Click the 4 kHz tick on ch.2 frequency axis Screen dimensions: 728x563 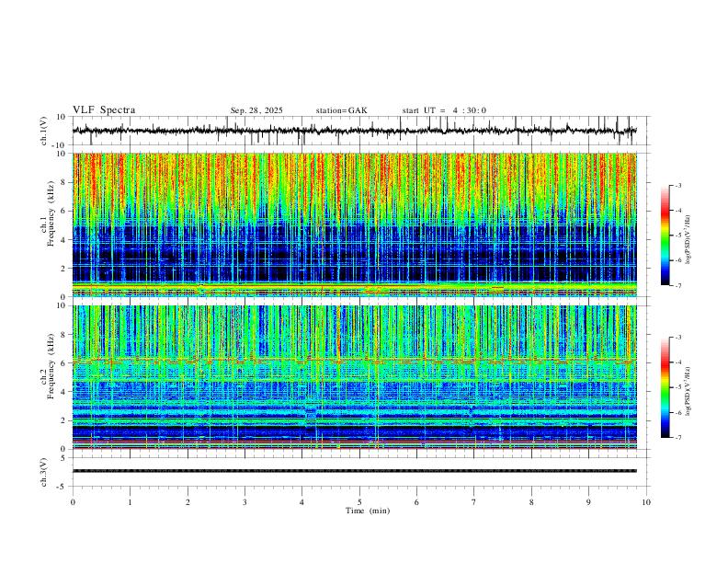click(63, 392)
